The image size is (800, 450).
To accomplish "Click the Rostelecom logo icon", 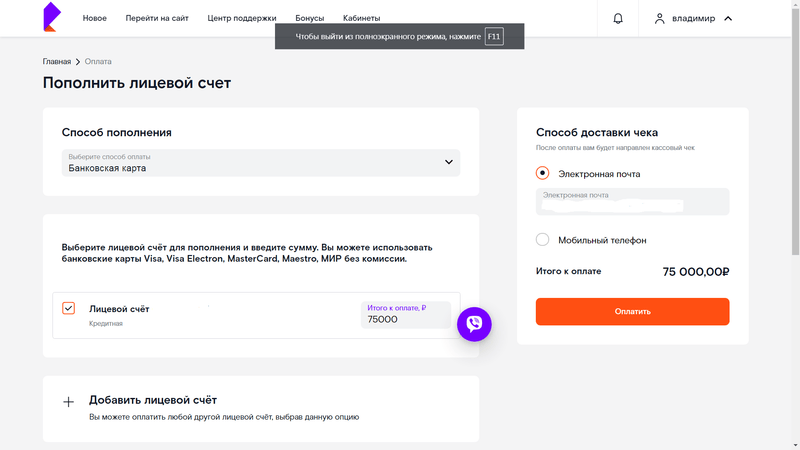I will coord(52,17).
